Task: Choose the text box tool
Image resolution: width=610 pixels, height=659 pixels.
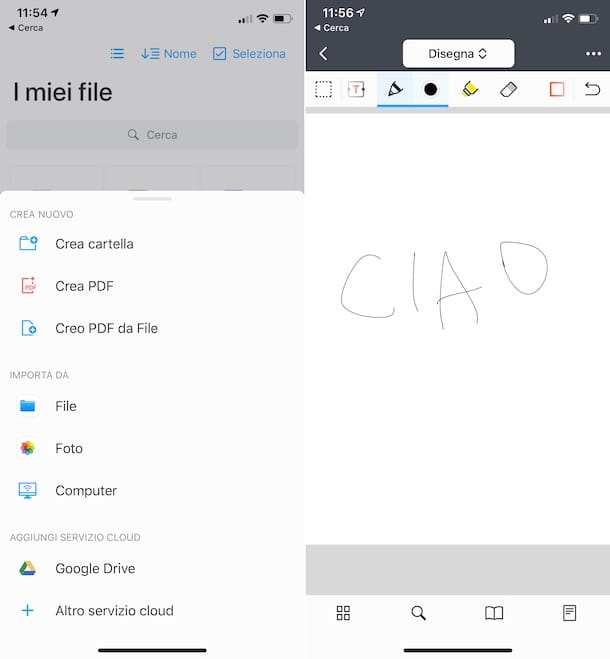Action: click(356, 89)
